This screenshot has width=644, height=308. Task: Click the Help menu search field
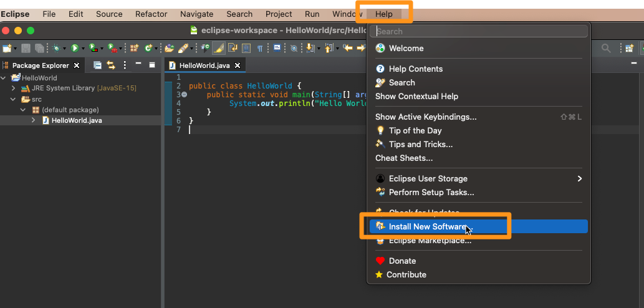coord(479,31)
